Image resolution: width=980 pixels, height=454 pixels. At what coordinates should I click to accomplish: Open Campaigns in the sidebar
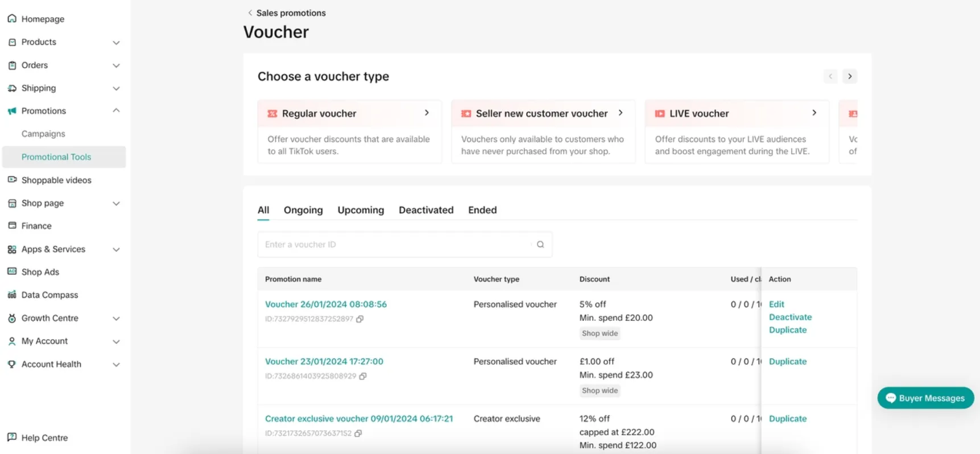(43, 134)
